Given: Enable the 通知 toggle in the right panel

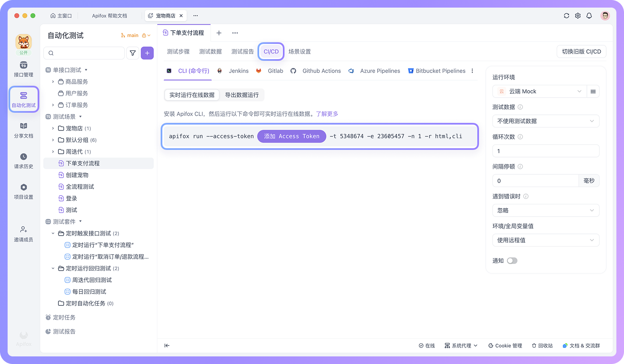Looking at the screenshot, I should tap(512, 261).
